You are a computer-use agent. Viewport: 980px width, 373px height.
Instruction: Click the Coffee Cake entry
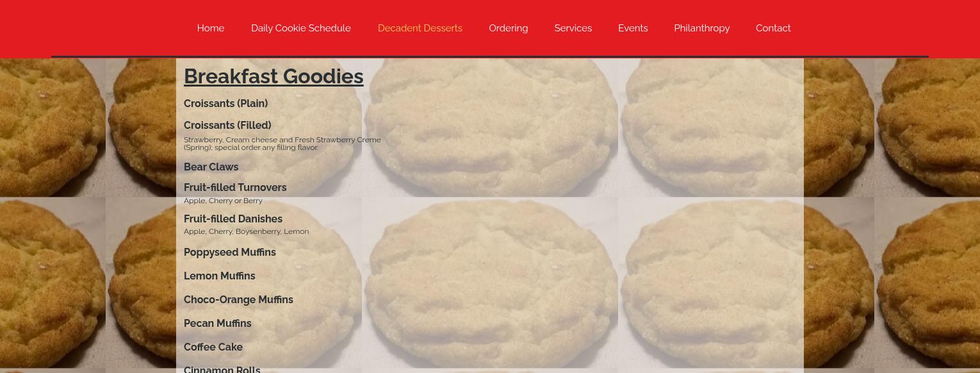213,347
